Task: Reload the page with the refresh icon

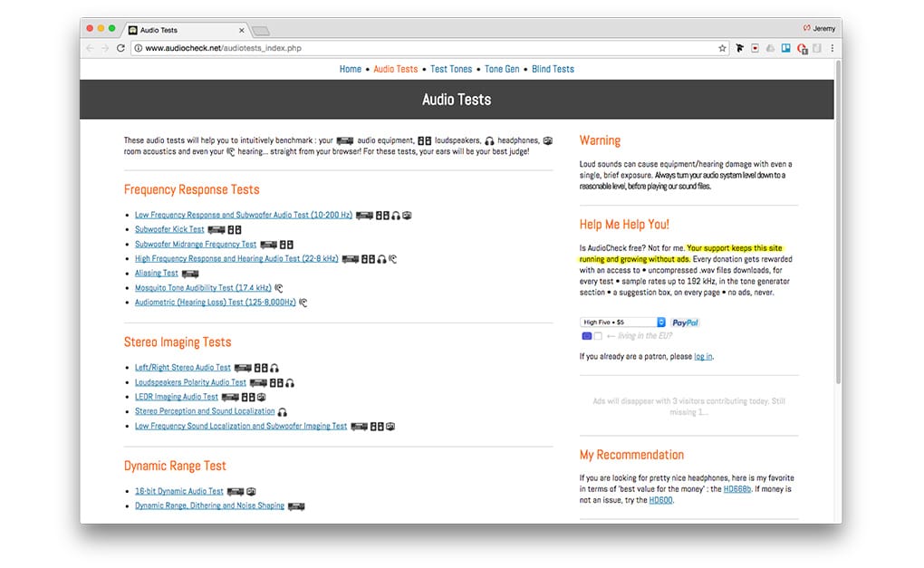Action: click(x=120, y=48)
